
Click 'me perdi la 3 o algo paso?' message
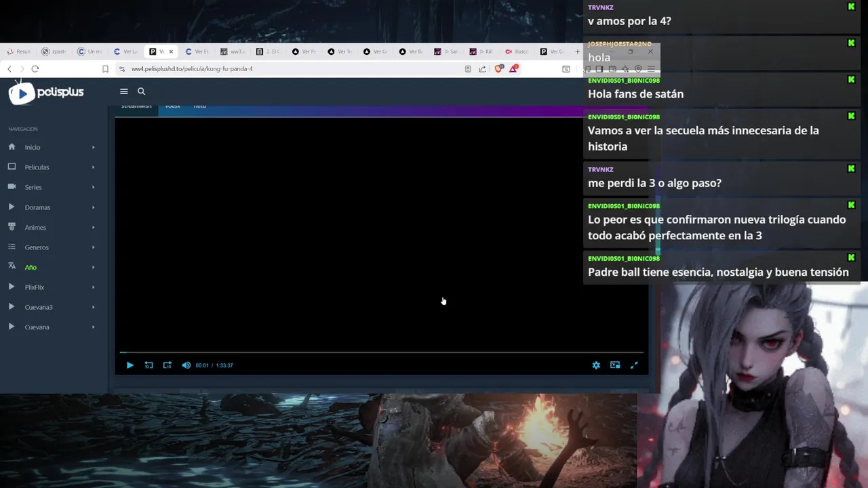click(654, 183)
